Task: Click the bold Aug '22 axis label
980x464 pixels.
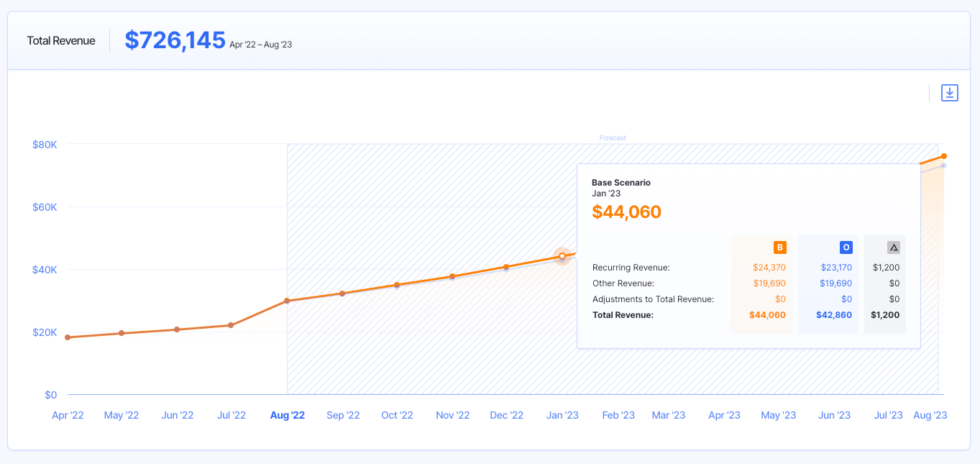Action: [287, 415]
